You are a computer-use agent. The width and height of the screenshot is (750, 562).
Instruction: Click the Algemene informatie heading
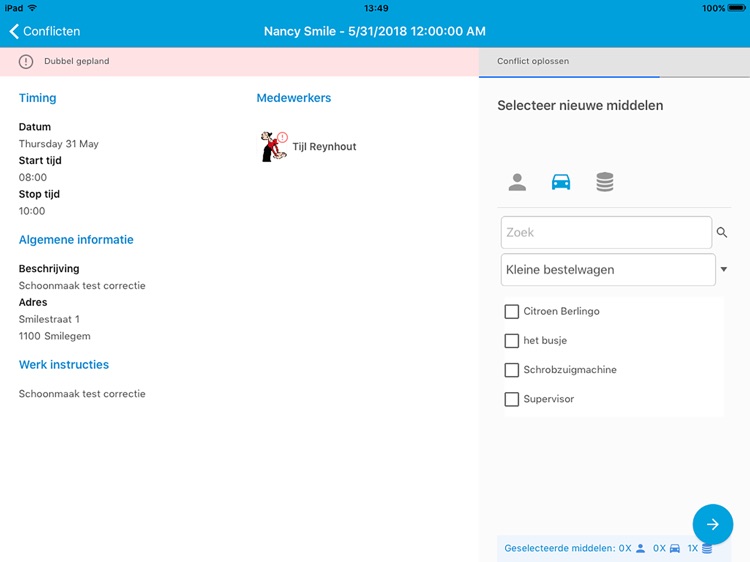point(76,240)
